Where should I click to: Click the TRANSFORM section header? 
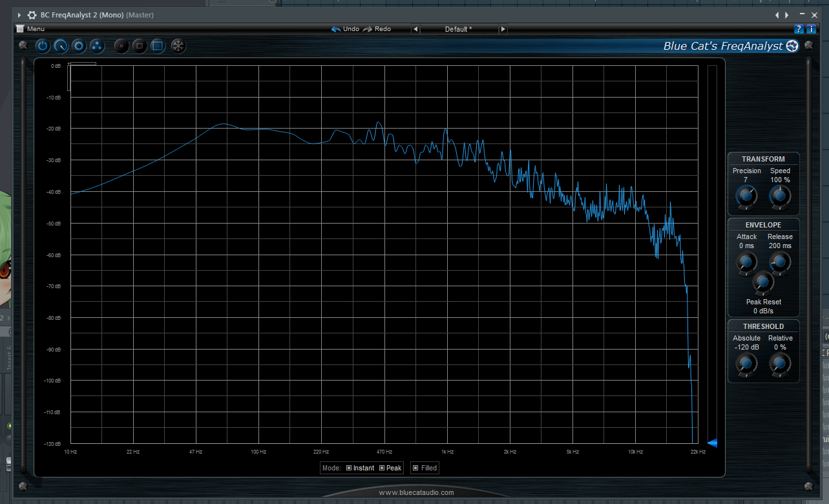click(x=763, y=159)
